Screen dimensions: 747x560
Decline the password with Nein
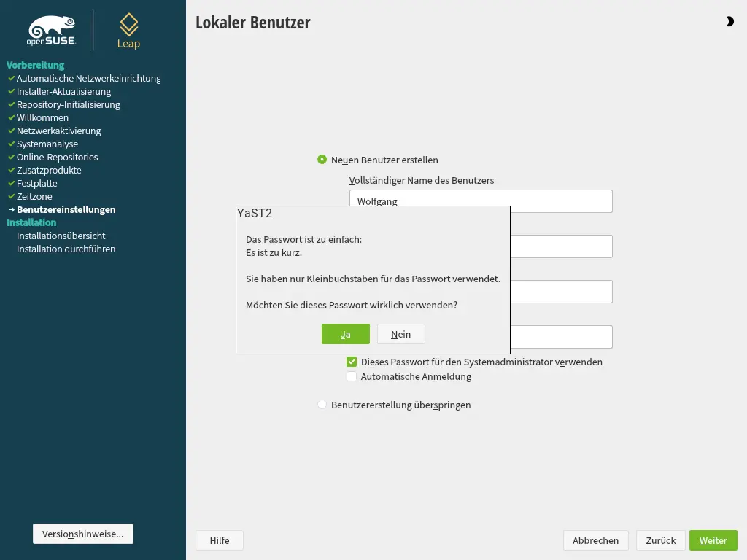(400, 334)
